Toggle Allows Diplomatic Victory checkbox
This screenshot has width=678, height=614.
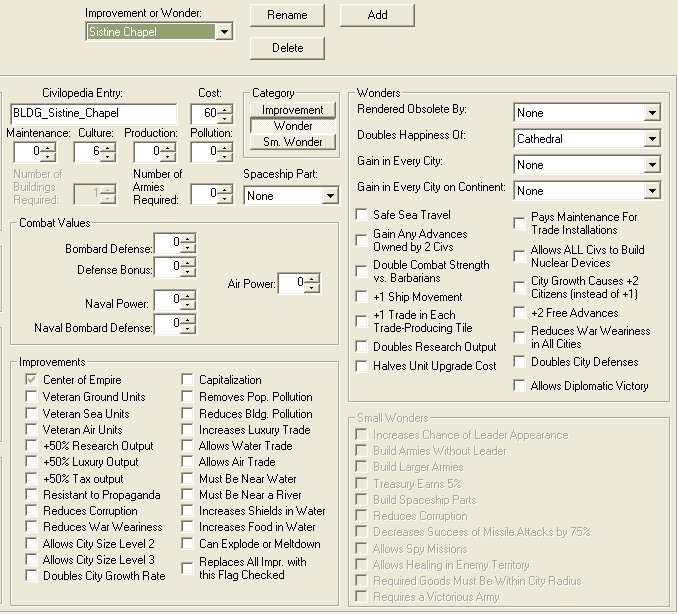point(520,385)
